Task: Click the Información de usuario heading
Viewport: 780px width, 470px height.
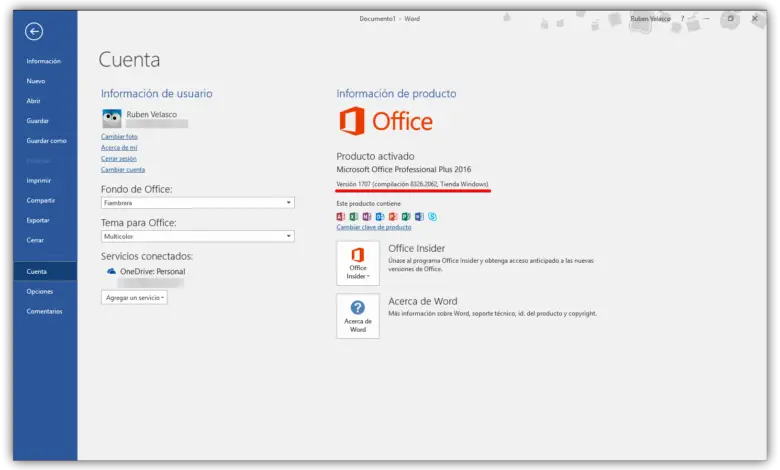Action: pos(157,94)
